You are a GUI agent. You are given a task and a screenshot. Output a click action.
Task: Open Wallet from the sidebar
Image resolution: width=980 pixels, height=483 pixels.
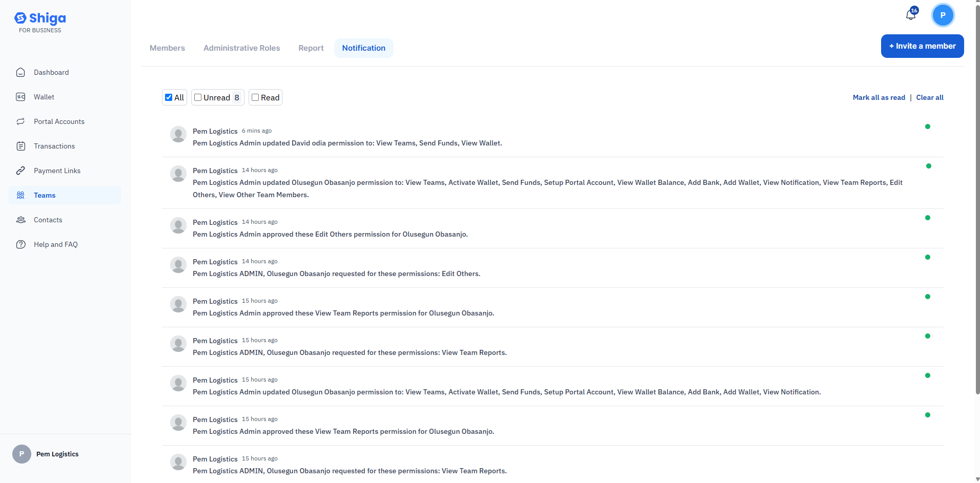point(65,97)
